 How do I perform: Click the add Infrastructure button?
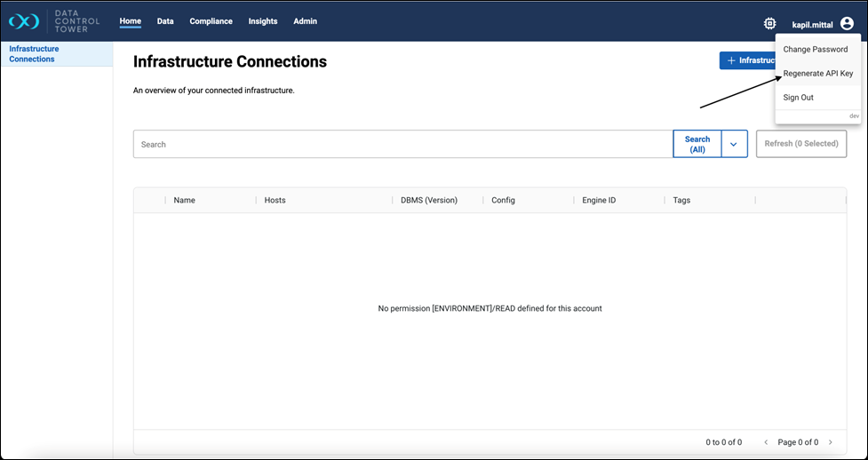coord(746,60)
